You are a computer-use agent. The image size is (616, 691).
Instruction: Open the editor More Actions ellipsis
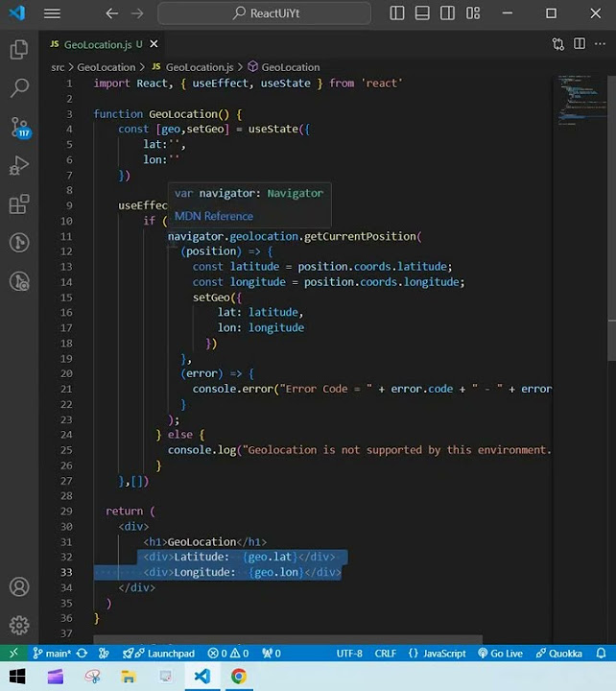600,43
